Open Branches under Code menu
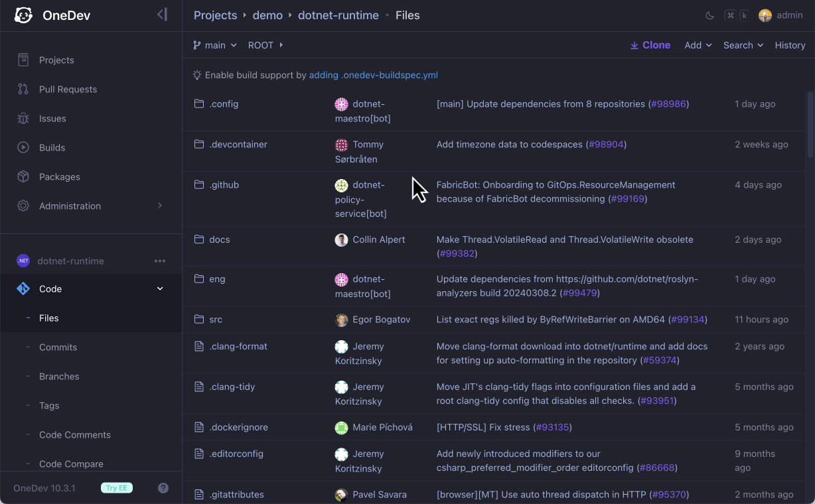Viewport: 815px width, 504px height. 58,376
